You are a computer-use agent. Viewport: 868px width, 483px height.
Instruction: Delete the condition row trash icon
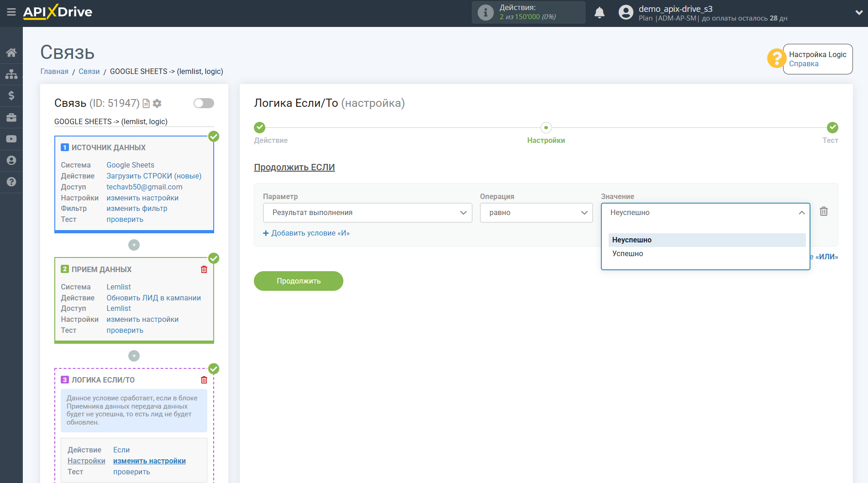coord(824,211)
